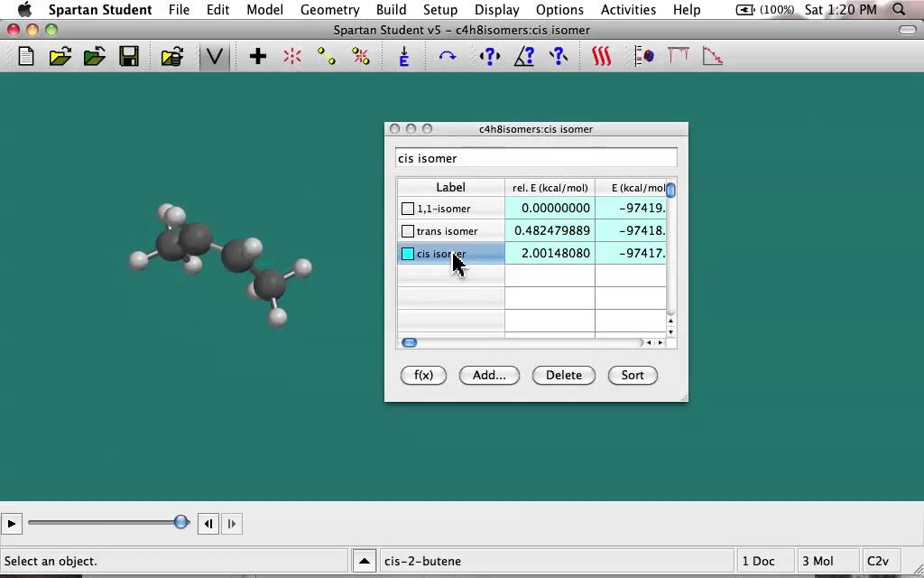Open the Display menu

(x=497, y=9)
